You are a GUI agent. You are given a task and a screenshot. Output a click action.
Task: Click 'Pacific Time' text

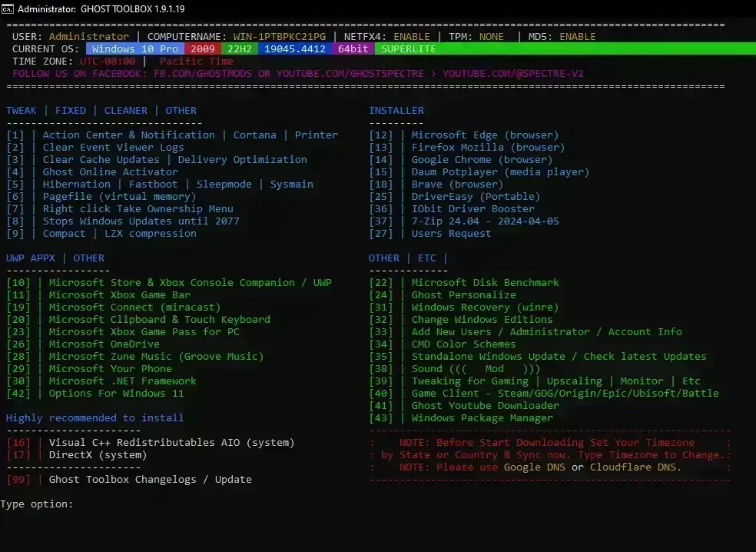196,62
